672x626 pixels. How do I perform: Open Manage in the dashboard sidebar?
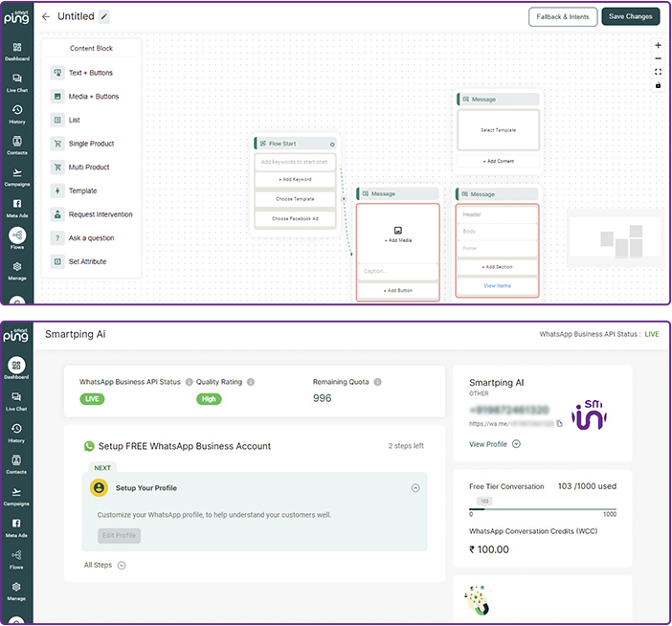pyautogui.click(x=16, y=592)
